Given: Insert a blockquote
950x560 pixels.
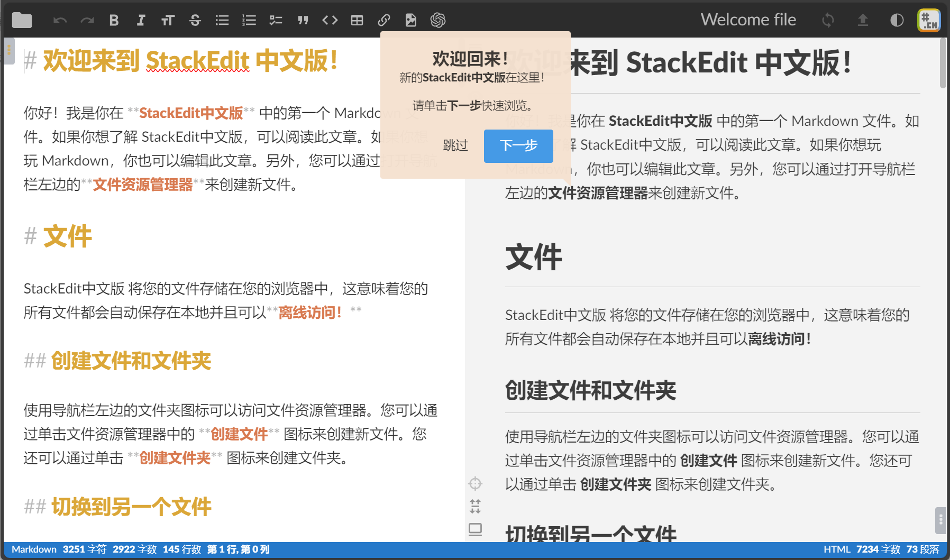Looking at the screenshot, I should (x=303, y=20).
